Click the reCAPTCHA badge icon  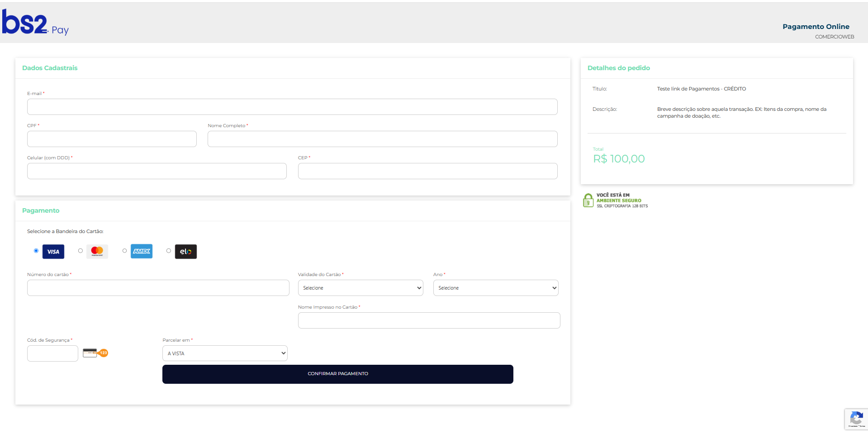point(856,419)
